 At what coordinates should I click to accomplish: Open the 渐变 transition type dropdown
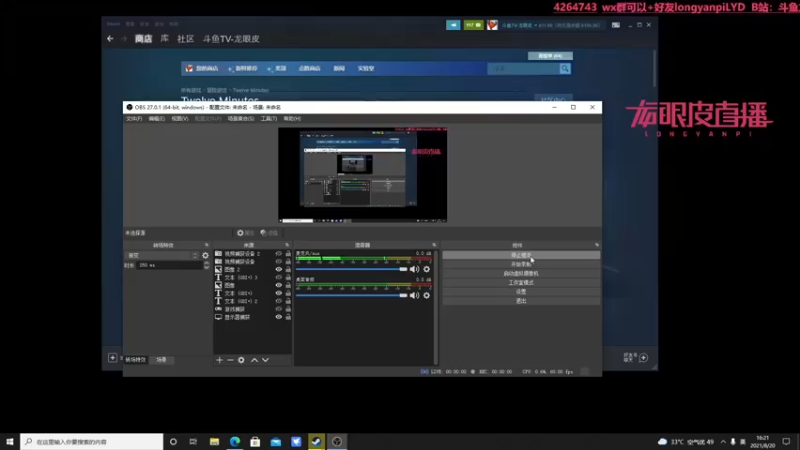coord(162,255)
